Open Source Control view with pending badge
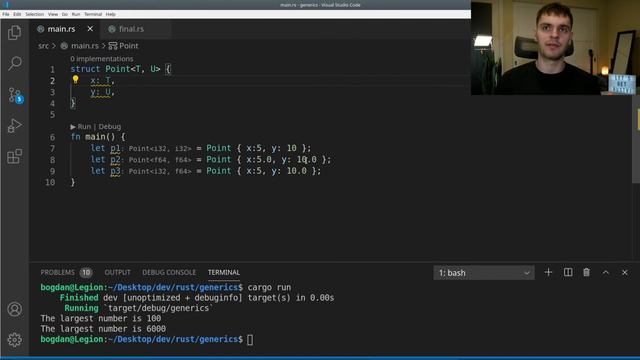This screenshot has width=640, height=360. point(15,95)
